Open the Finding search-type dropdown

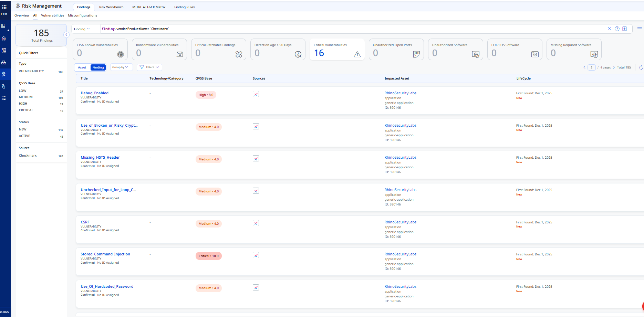82,29
